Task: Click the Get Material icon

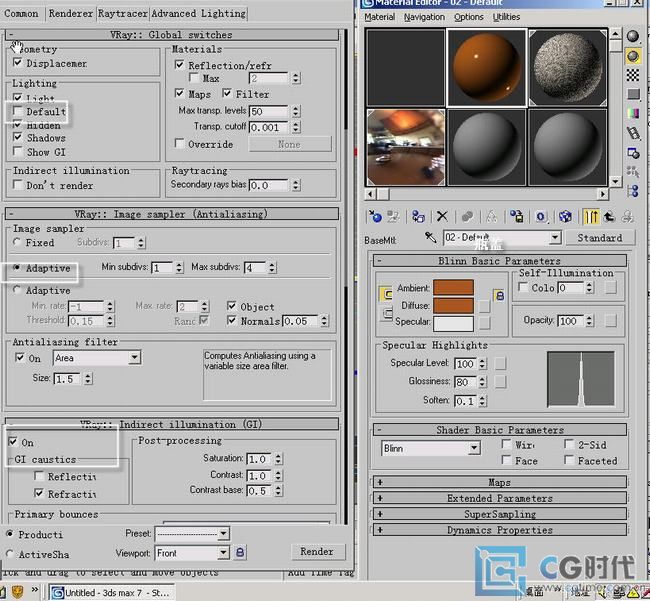Action: point(375,216)
